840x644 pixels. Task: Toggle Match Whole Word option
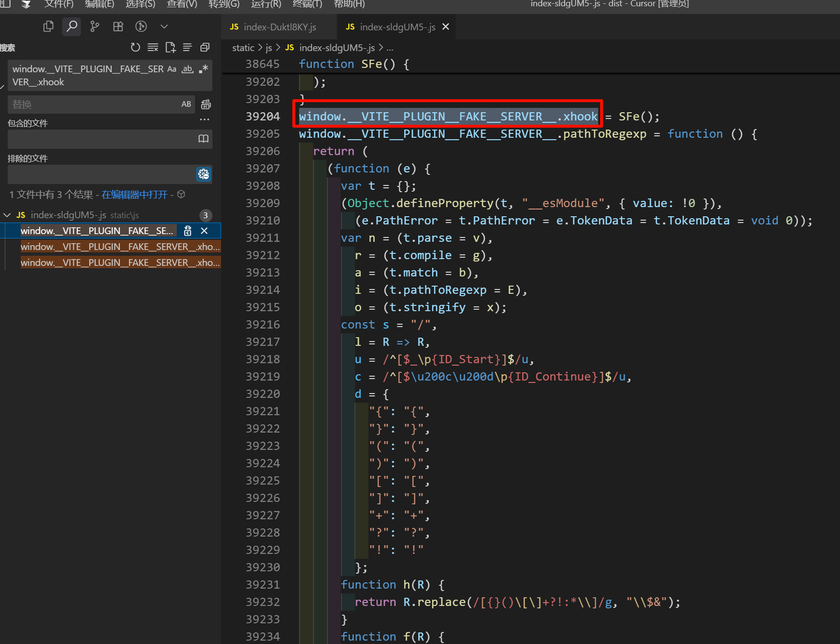coord(187,69)
